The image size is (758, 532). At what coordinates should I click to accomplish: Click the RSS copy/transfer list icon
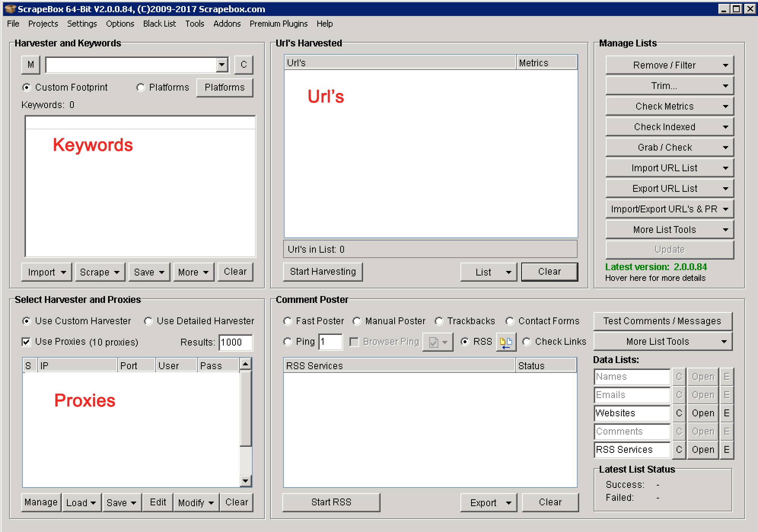click(506, 342)
